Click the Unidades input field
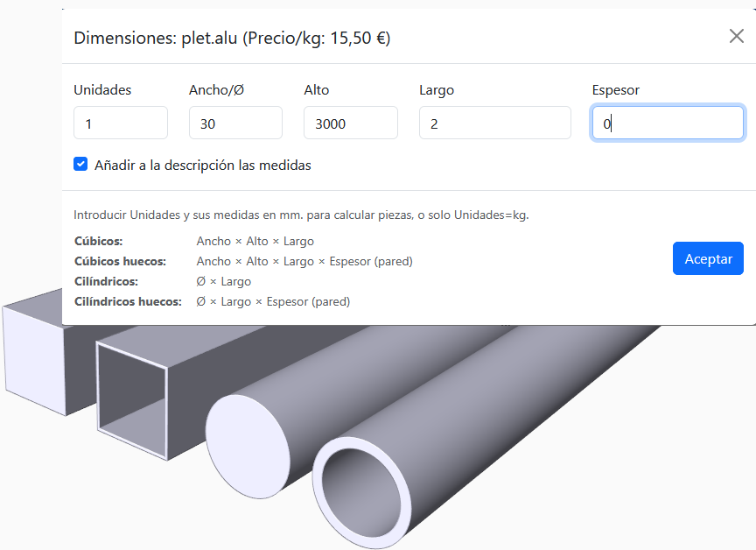Viewport: 756px width, 550px height. 121,123
